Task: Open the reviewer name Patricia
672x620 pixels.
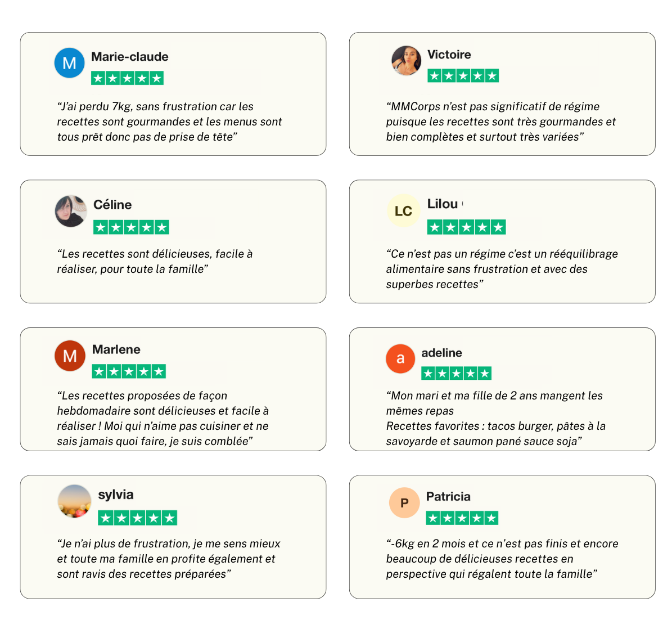Action: pos(448,496)
